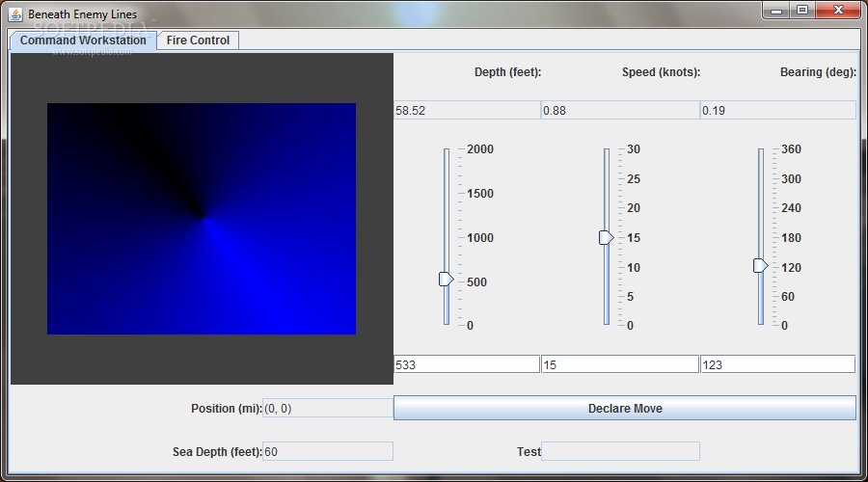The image size is (868, 482).
Task: Click the 10 label on speed scale
Action: pyautogui.click(x=634, y=267)
